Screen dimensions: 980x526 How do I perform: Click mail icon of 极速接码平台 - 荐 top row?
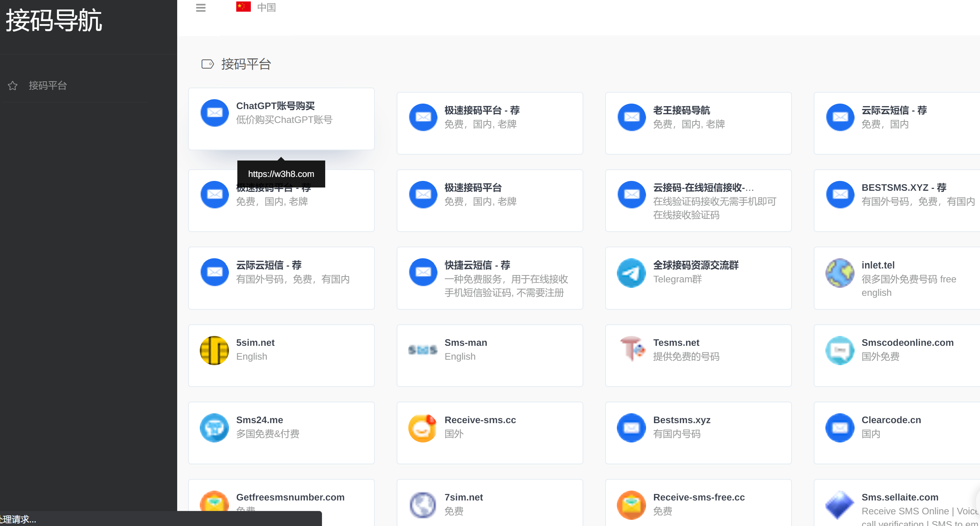pyautogui.click(x=423, y=117)
